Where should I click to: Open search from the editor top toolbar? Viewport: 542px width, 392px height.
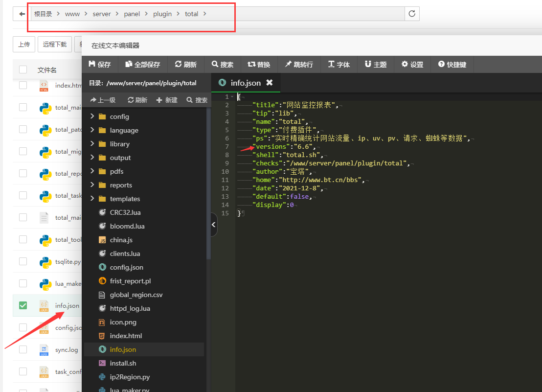click(x=222, y=64)
